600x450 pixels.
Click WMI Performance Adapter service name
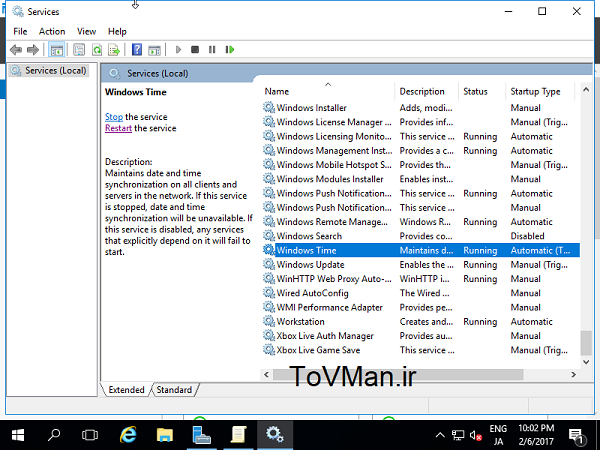pyautogui.click(x=329, y=307)
